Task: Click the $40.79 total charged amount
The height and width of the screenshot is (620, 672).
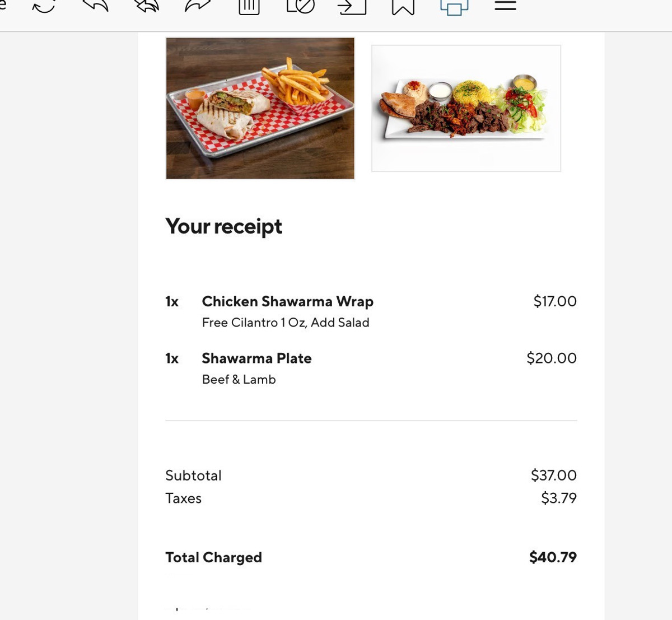Action: click(553, 557)
